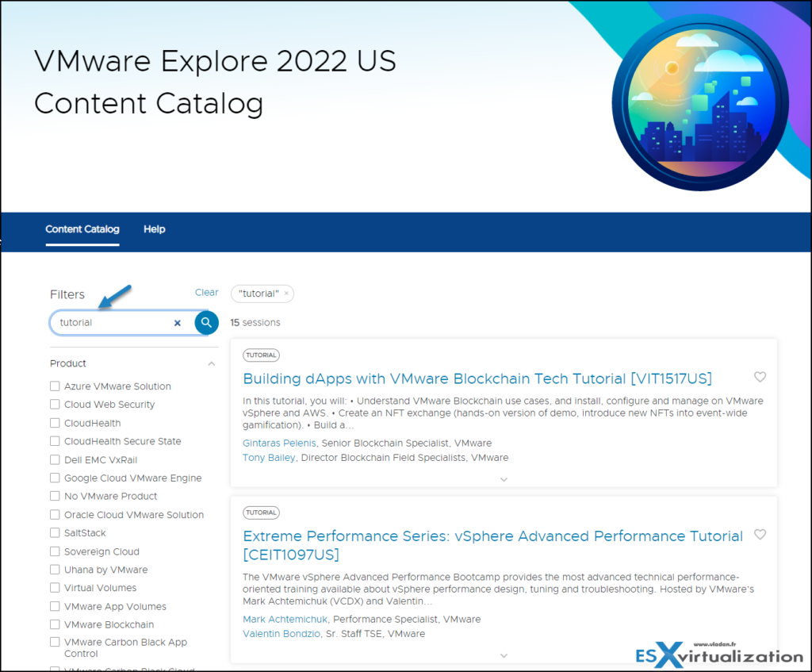
Task: Clear the search field using the X icon
Action: click(178, 322)
